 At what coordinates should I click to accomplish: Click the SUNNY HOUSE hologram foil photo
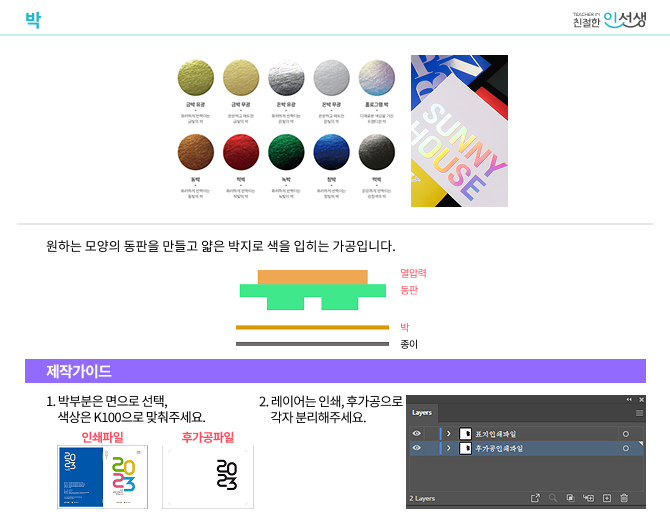coord(459,130)
